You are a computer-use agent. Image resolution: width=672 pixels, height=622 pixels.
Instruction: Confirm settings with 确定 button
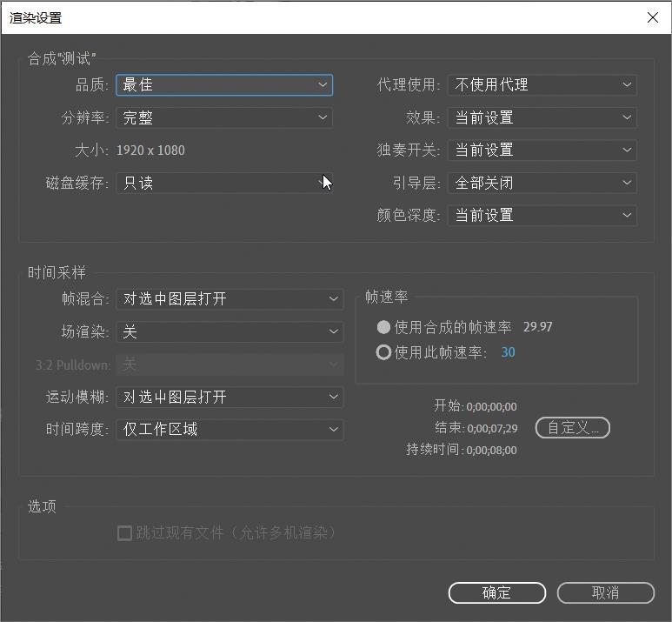[x=496, y=592]
